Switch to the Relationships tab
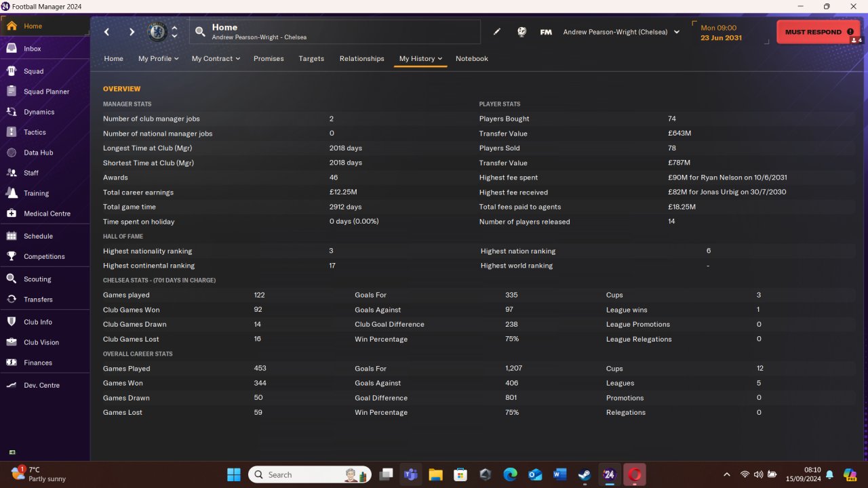The height and width of the screenshot is (488, 868). coord(362,58)
